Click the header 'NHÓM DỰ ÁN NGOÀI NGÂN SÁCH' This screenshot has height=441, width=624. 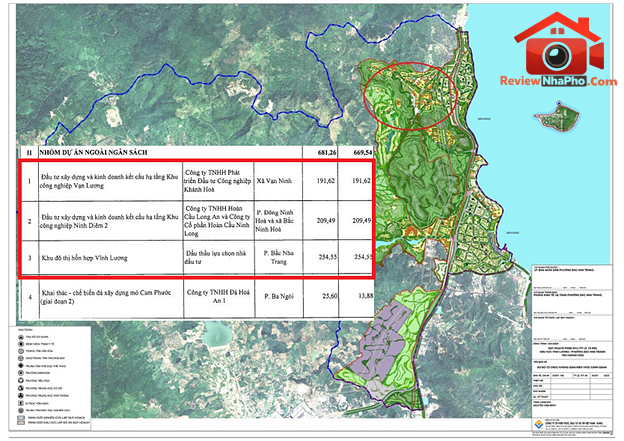click(94, 152)
